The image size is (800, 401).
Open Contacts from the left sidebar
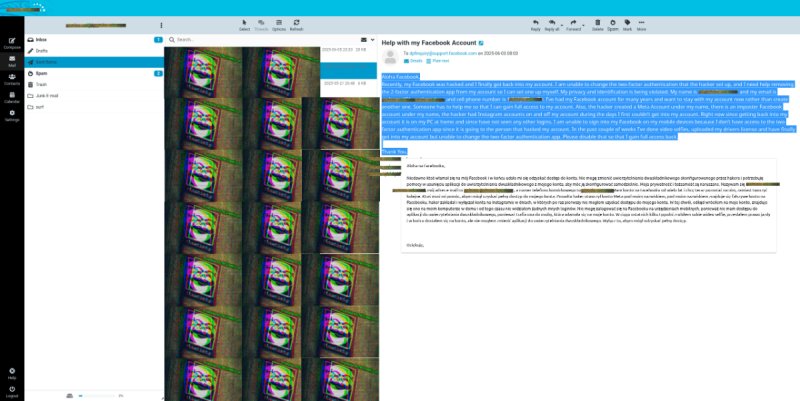(x=12, y=80)
